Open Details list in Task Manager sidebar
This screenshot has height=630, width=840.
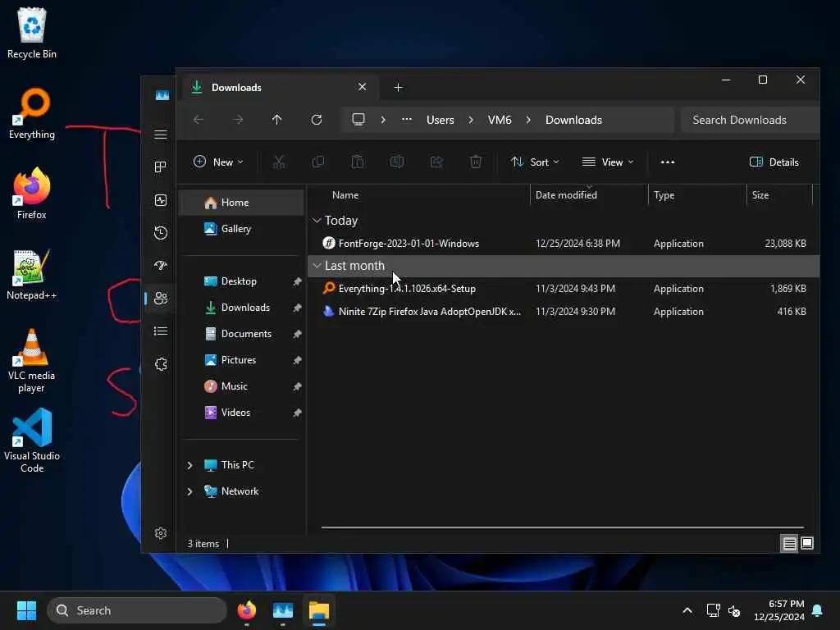161,331
